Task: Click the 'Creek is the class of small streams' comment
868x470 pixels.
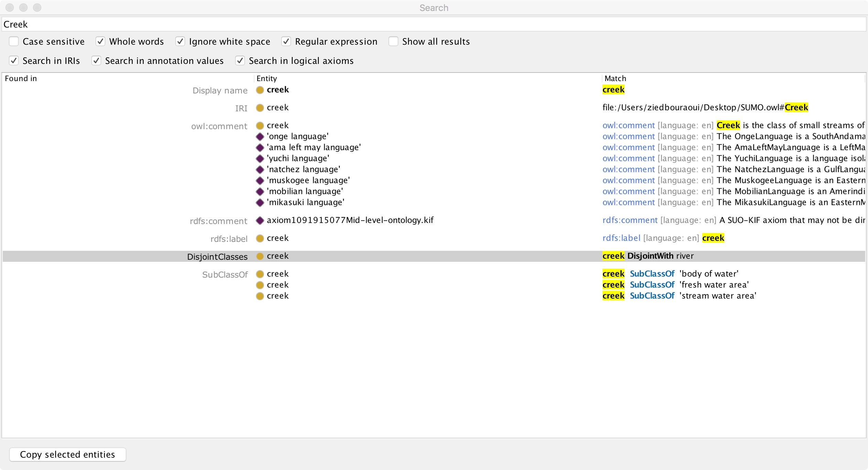Action: pyautogui.click(x=734, y=125)
